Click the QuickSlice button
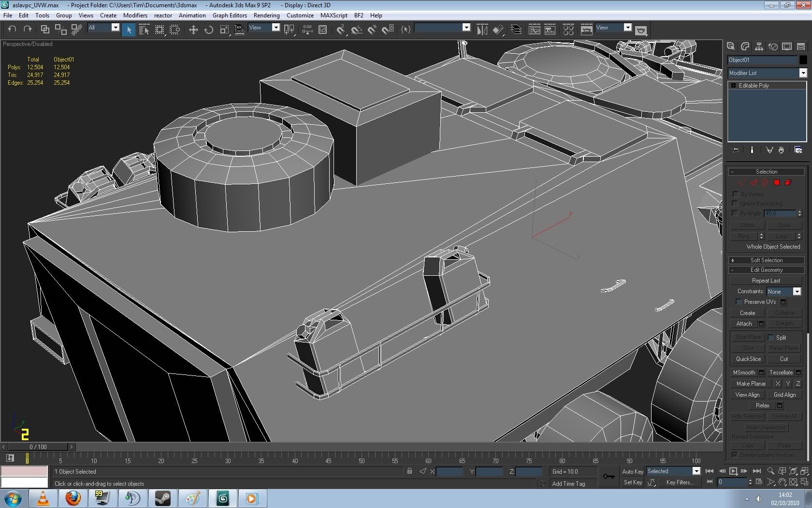The width and height of the screenshot is (812, 508). pyautogui.click(x=748, y=359)
